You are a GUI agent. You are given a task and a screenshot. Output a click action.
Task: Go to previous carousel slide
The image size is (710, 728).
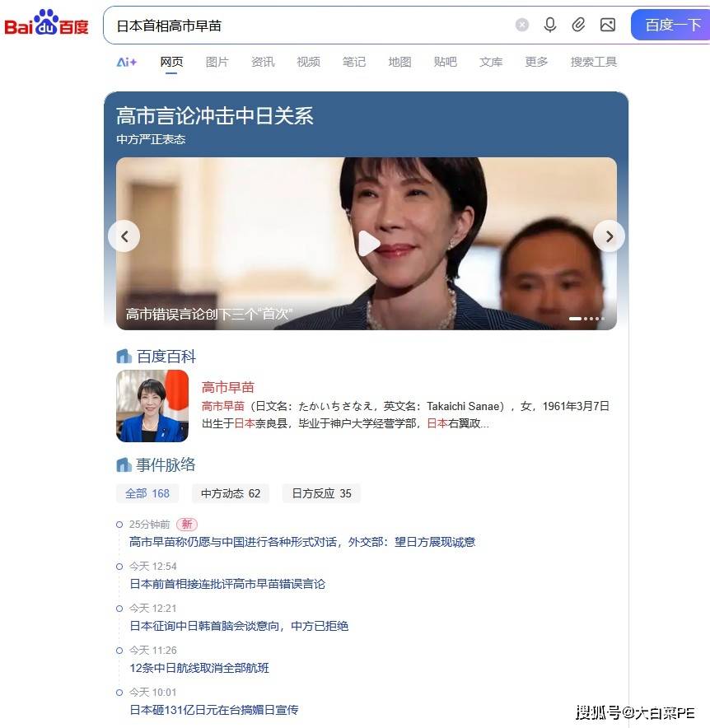124,236
